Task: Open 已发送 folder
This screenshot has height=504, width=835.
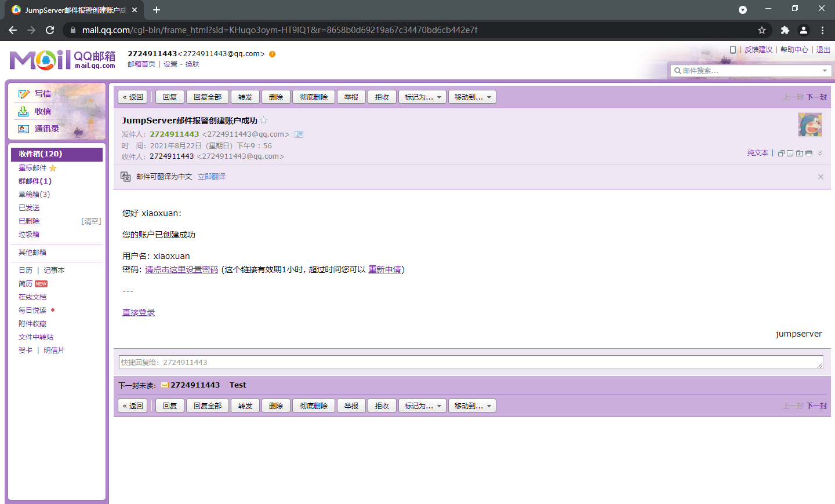Action: [29, 208]
